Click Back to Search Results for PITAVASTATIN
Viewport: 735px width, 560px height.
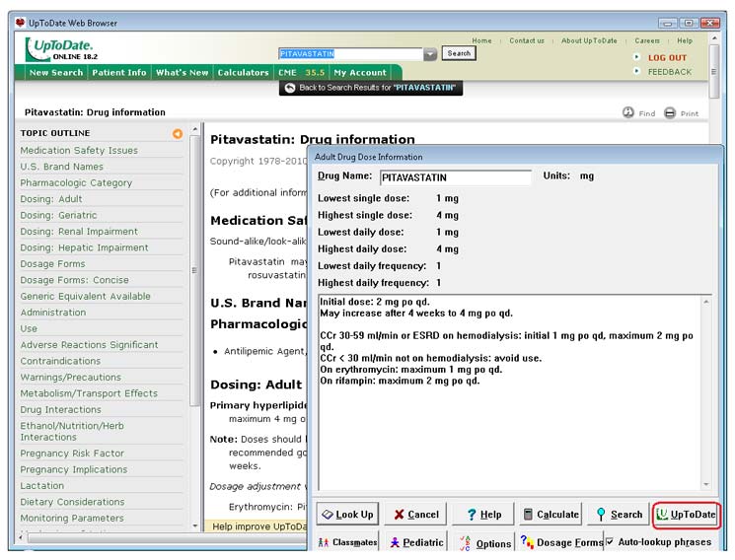371,88
